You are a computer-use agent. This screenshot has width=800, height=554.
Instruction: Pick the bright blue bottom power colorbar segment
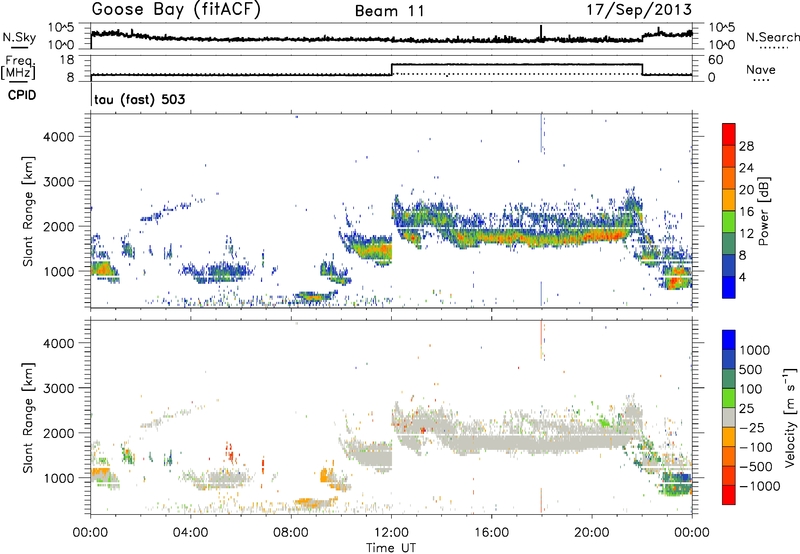729,287
